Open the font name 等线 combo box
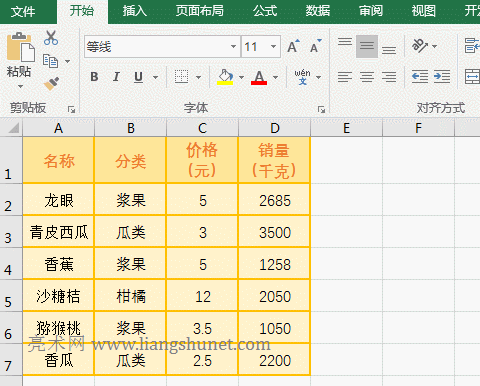The height and width of the screenshot is (386, 480). pyautogui.click(x=162, y=47)
